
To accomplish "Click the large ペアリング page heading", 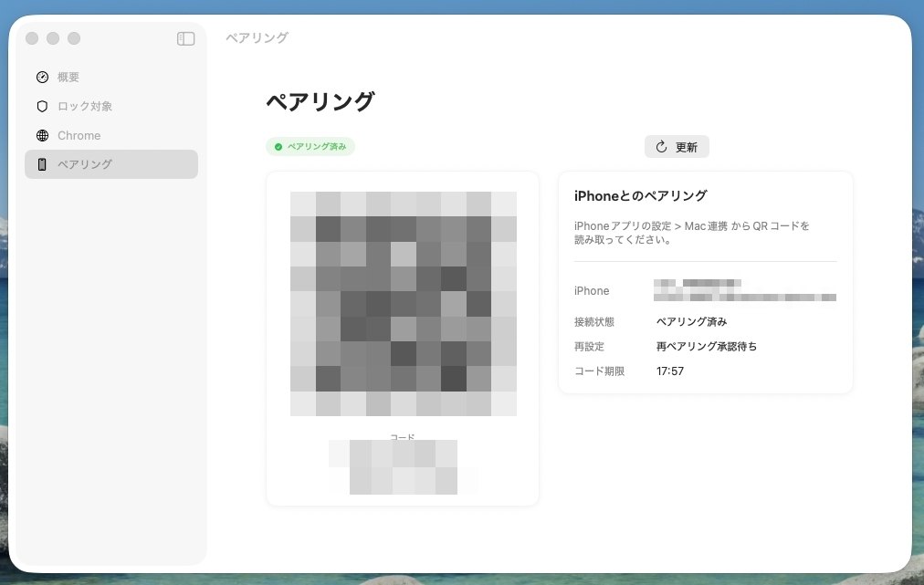I will (x=320, y=102).
